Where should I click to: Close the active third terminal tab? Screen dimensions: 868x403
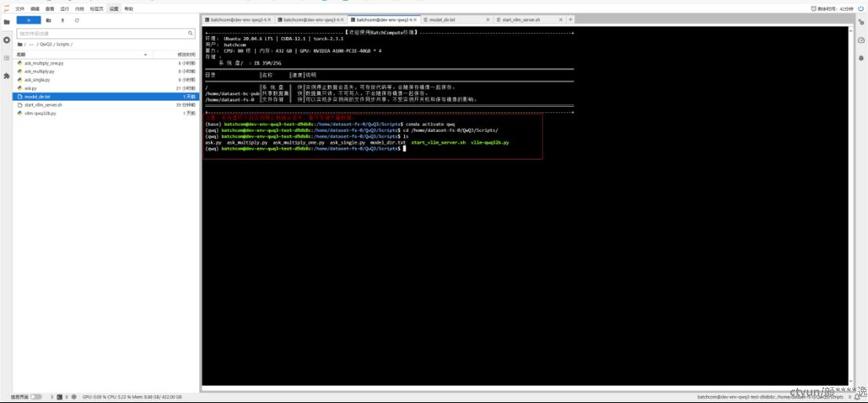(416, 20)
